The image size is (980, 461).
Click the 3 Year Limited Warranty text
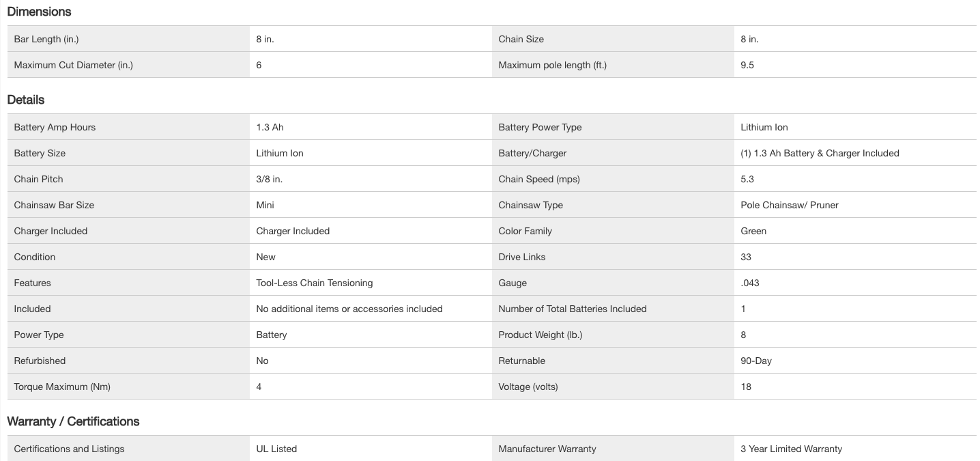791,449
